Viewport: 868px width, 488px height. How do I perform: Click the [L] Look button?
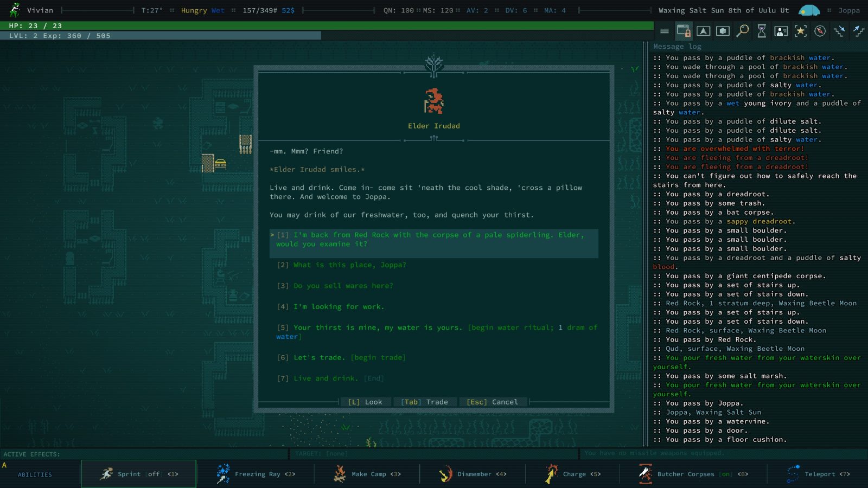point(365,402)
